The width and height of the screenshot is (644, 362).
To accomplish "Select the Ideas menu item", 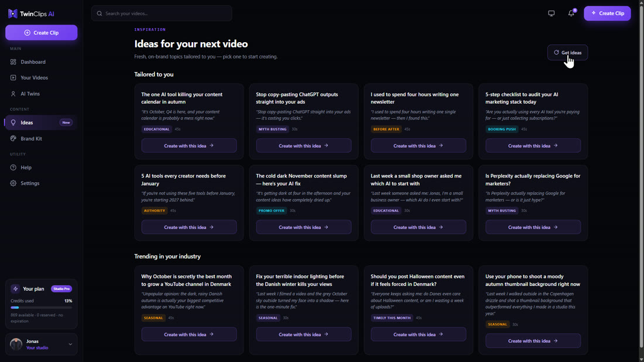I will click(x=41, y=122).
